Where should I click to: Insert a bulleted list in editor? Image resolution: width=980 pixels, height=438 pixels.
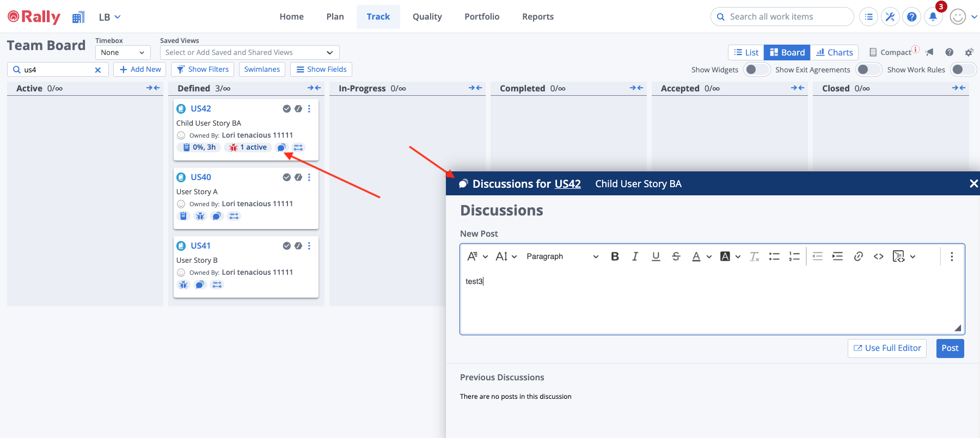774,256
